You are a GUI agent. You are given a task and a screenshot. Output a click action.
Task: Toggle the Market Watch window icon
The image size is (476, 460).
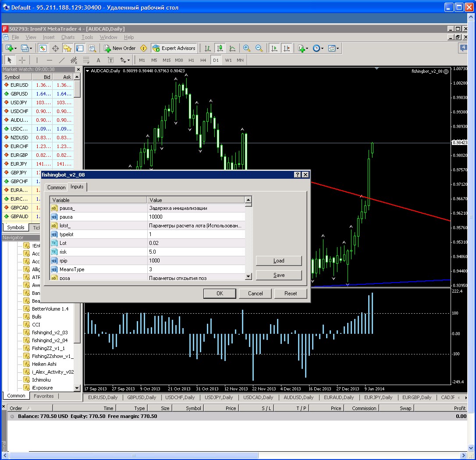tap(43, 48)
